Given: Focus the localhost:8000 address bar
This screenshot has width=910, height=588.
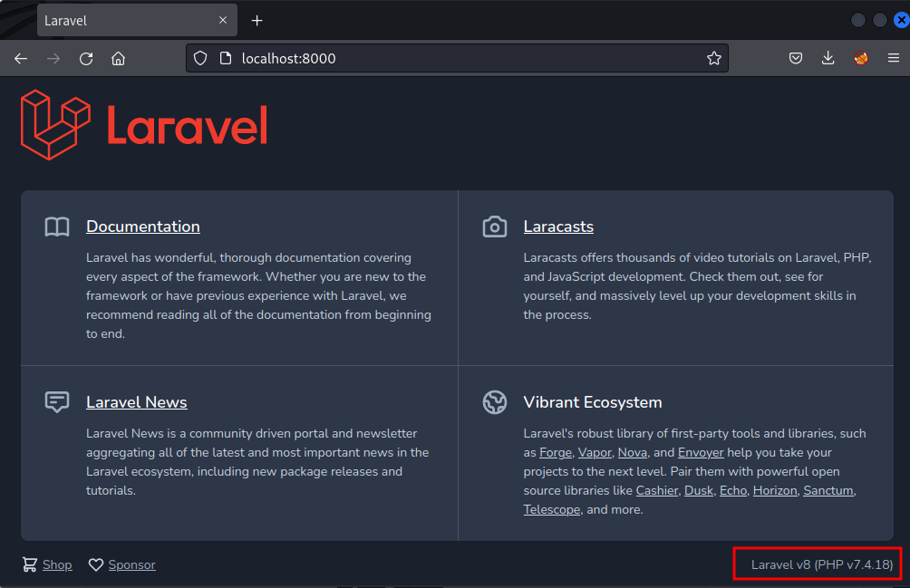Looking at the screenshot, I should 458,58.
